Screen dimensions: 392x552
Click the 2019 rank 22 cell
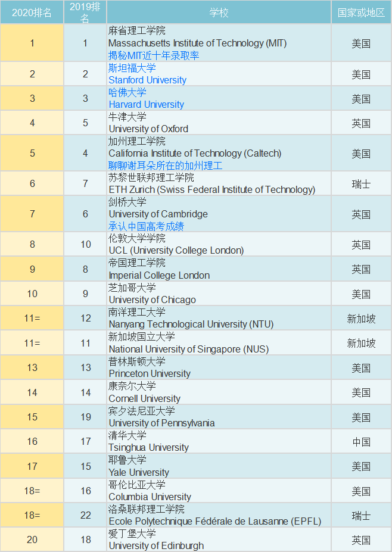tap(85, 515)
